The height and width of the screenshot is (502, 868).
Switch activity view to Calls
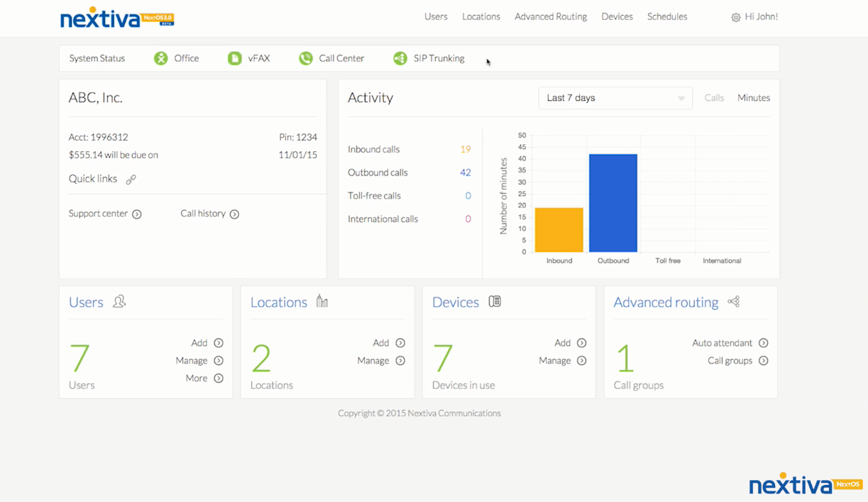[714, 98]
